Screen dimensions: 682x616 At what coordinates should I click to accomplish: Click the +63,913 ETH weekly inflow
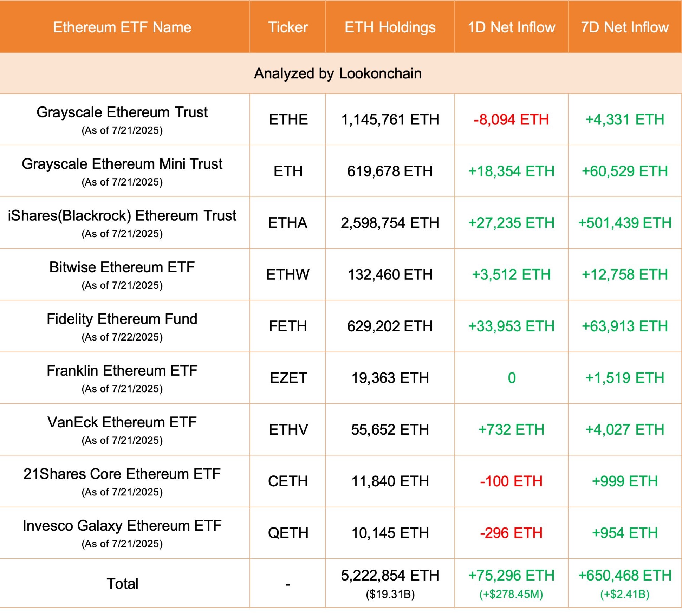[625, 326]
